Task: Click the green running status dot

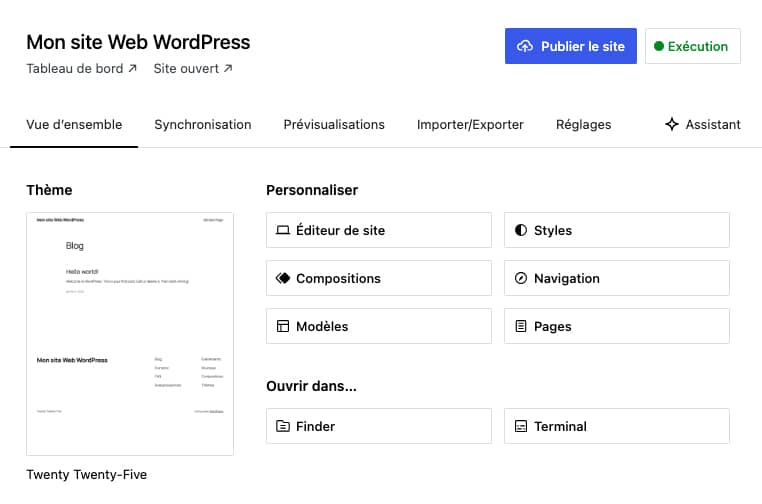Action: (x=658, y=46)
